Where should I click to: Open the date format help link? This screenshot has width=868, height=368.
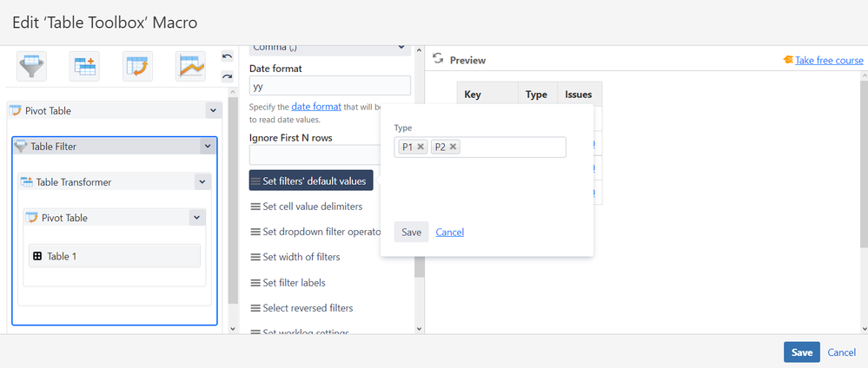point(316,107)
